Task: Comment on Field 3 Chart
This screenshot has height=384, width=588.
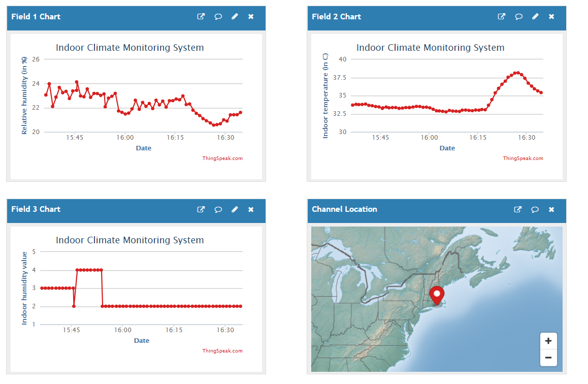Action: 218,209
